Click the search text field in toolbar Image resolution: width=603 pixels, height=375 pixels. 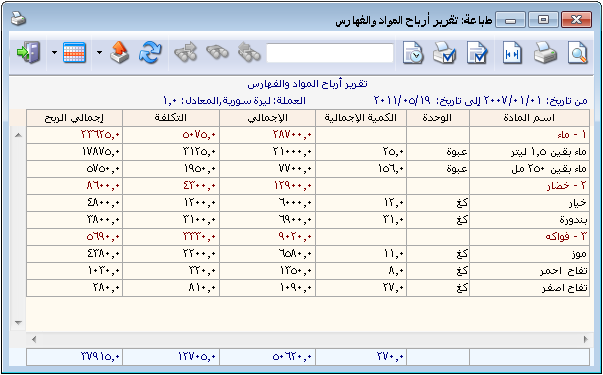pos(330,53)
